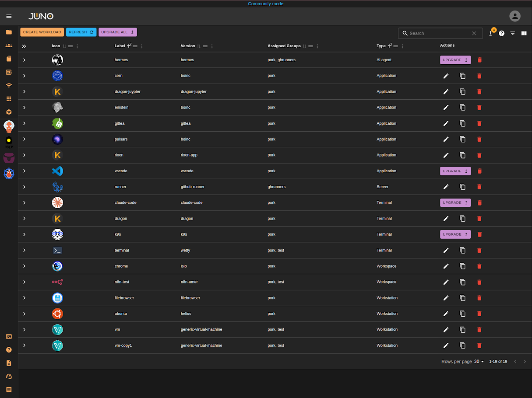532x398 pixels.
Task: Open the groups people icon in sidebar
Action: (x=9, y=45)
